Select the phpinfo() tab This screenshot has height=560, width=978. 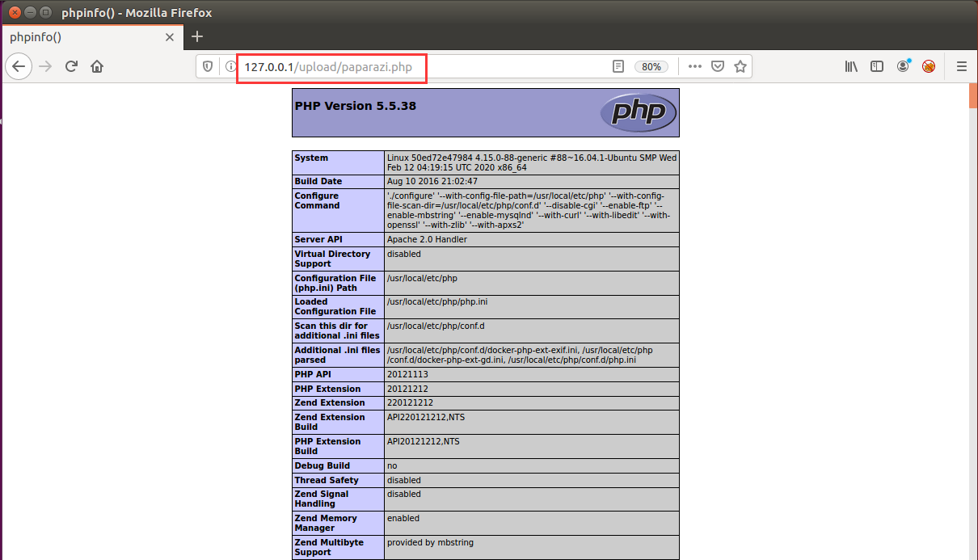pyautogui.click(x=91, y=37)
